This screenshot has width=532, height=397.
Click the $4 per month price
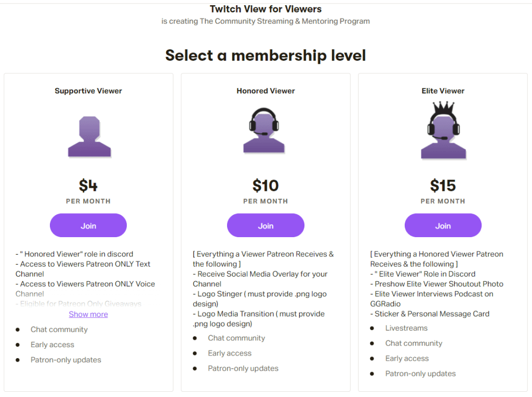click(88, 186)
